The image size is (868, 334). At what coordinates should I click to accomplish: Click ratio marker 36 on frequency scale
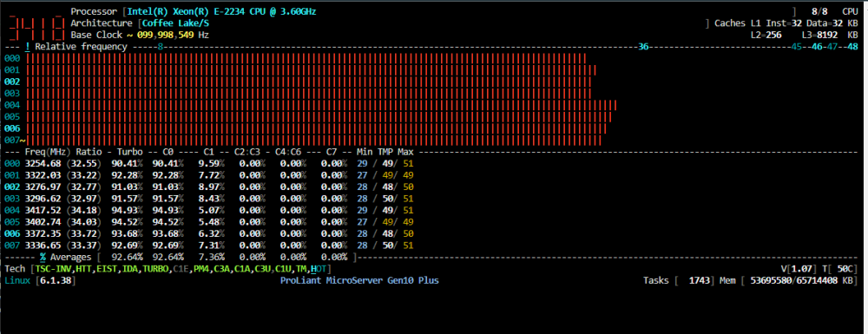point(643,47)
